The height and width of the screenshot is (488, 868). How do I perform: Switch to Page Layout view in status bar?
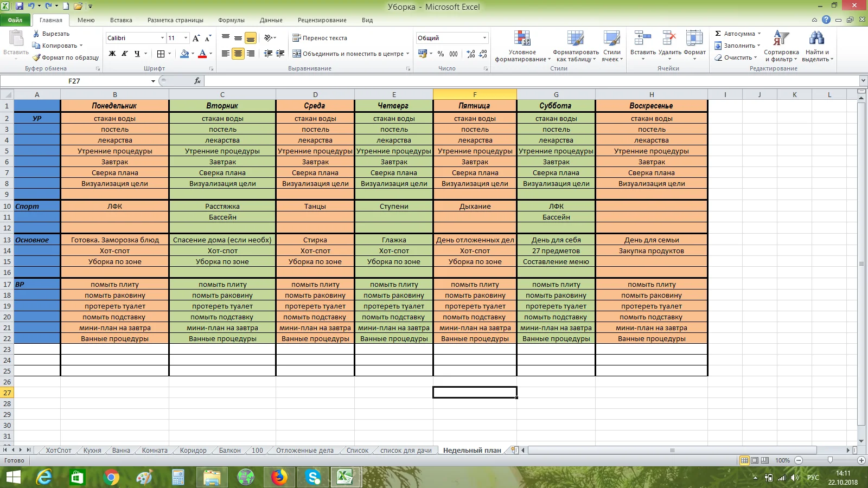click(x=755, y=460)
